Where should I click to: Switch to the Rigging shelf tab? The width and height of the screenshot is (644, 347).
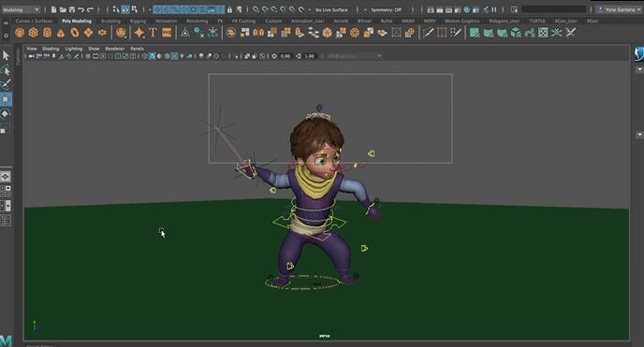pos(138,21)
